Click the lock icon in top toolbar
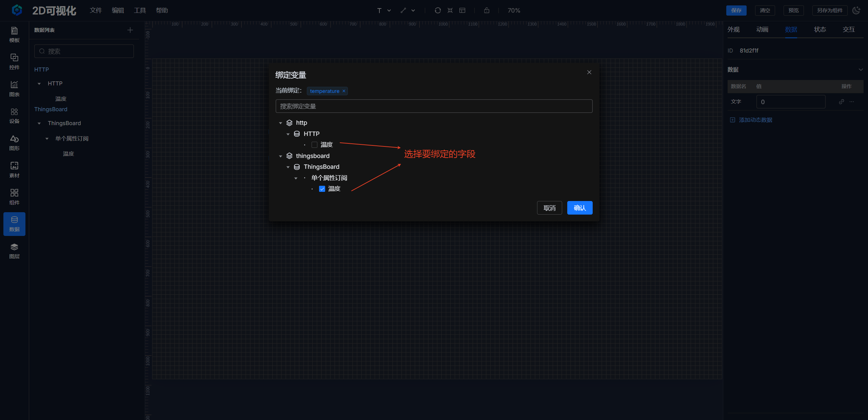The width and height of the screenshot is (868, 420). pos(487,11)
